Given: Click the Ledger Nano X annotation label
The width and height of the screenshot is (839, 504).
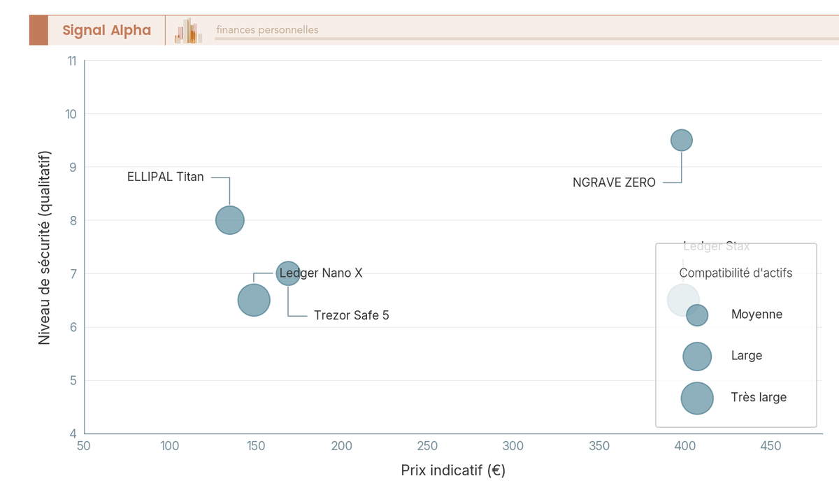Looking at the screenshot, I should (x=321, y=273).
